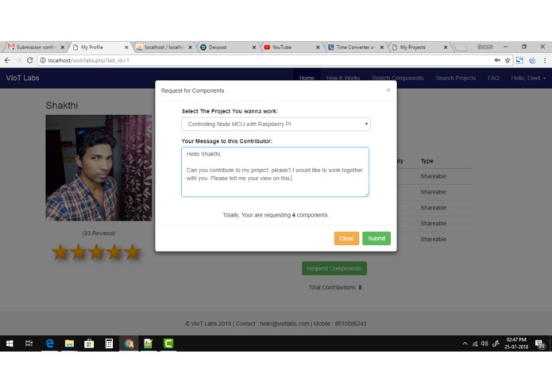Bookmark this page with star icon
Viewport: 552px width, 392px height.
pos(508,60)
